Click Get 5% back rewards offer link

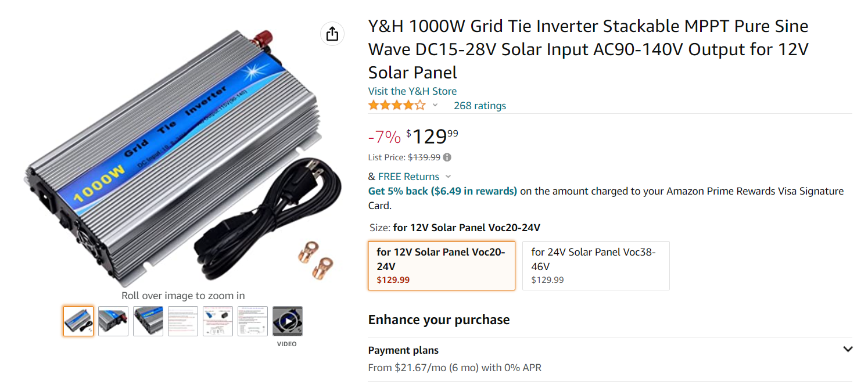click(x=442, y=191)
